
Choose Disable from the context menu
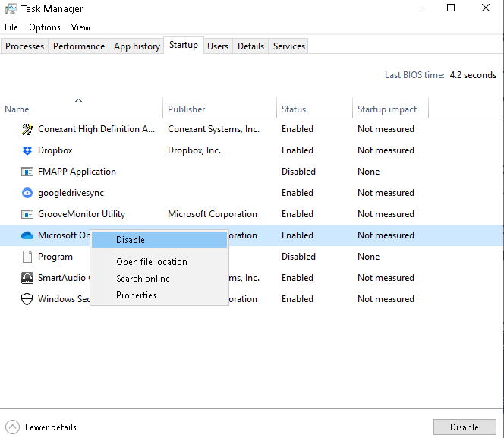tap(131, 240)
